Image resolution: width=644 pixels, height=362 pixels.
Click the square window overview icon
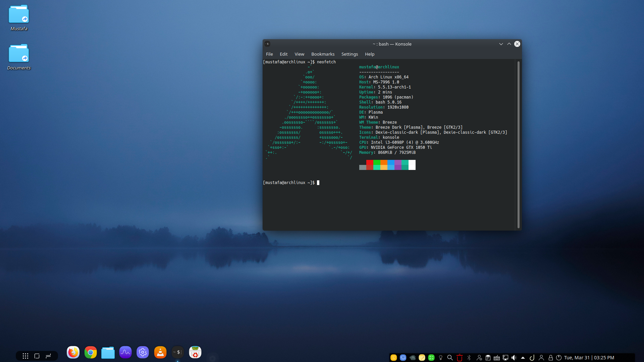click(37, 356)
